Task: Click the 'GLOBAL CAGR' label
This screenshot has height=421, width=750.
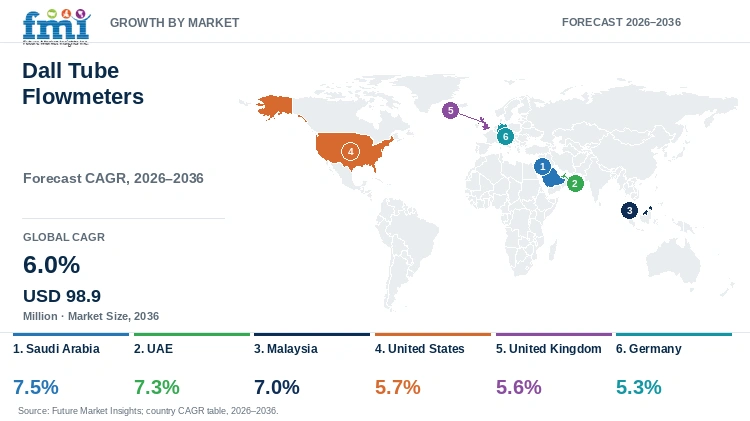Action: coord(64,237)
